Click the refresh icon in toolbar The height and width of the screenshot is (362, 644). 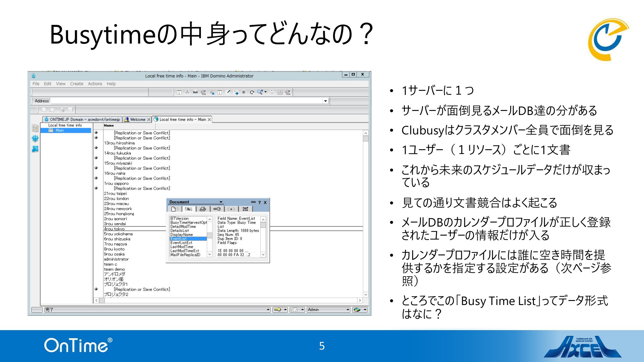[x=252, y=92]
